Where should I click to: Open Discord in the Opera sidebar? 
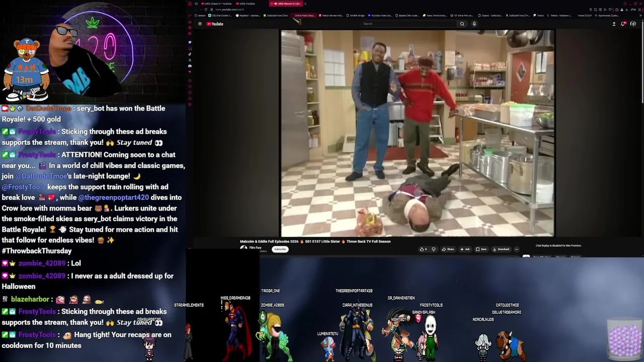click(x=190, y=66)
